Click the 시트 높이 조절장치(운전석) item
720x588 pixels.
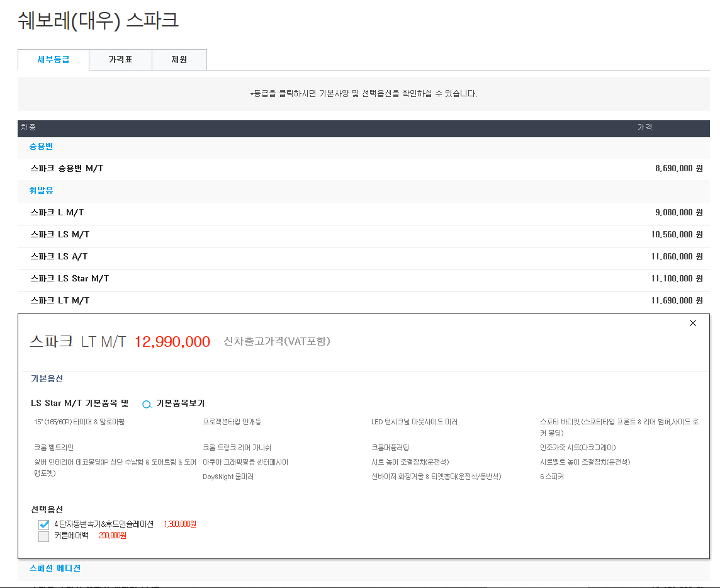pos(410,463)
